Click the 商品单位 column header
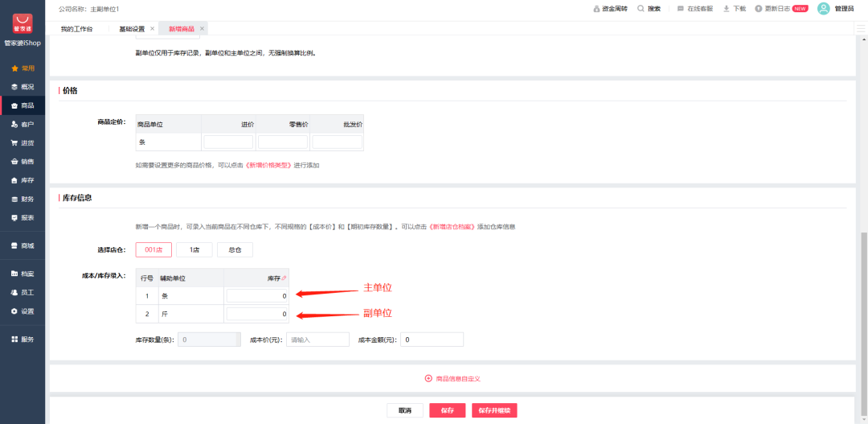This screenshot has width=868, height=424. click(168, 125)
